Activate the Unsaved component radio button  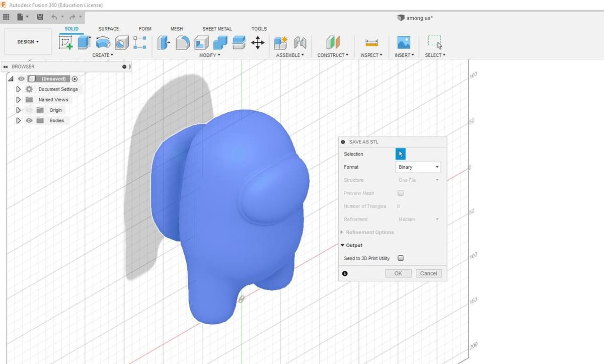click(x=74, y=79)
